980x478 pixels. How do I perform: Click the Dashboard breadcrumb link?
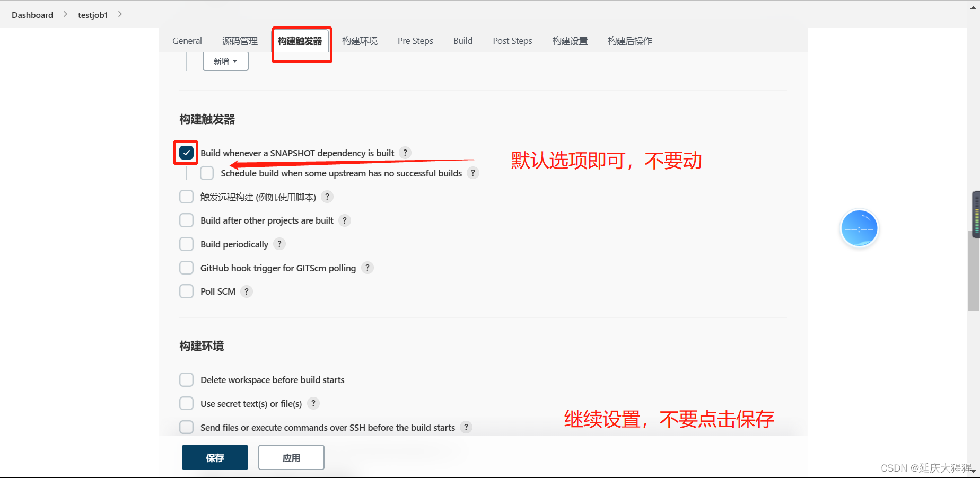(32, 15)
